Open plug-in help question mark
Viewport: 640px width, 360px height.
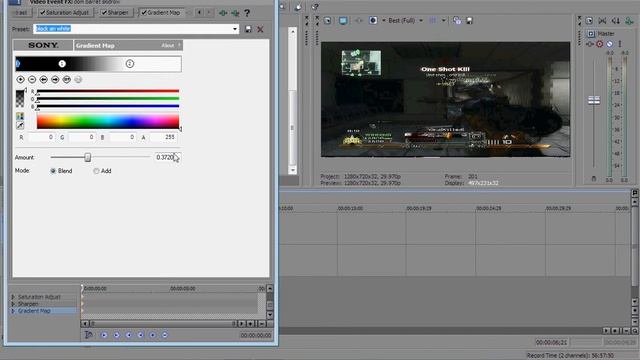tap(247, 13)
